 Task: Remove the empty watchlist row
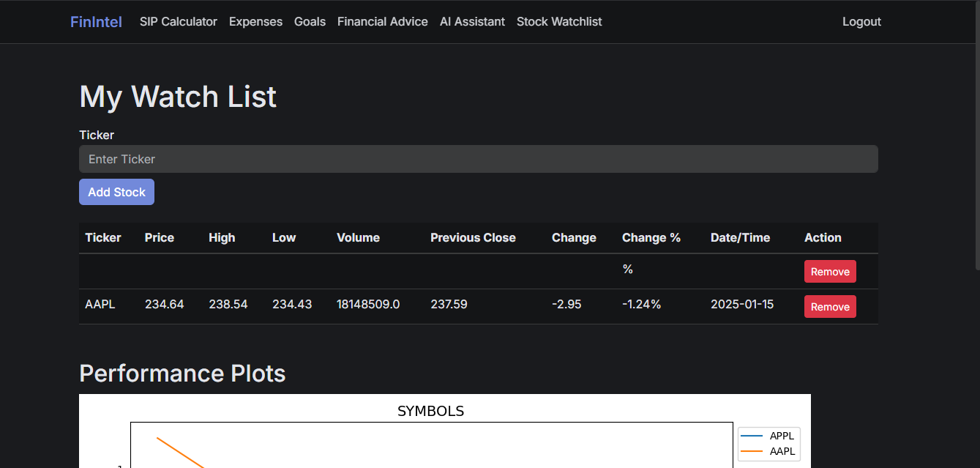(829, 272)
